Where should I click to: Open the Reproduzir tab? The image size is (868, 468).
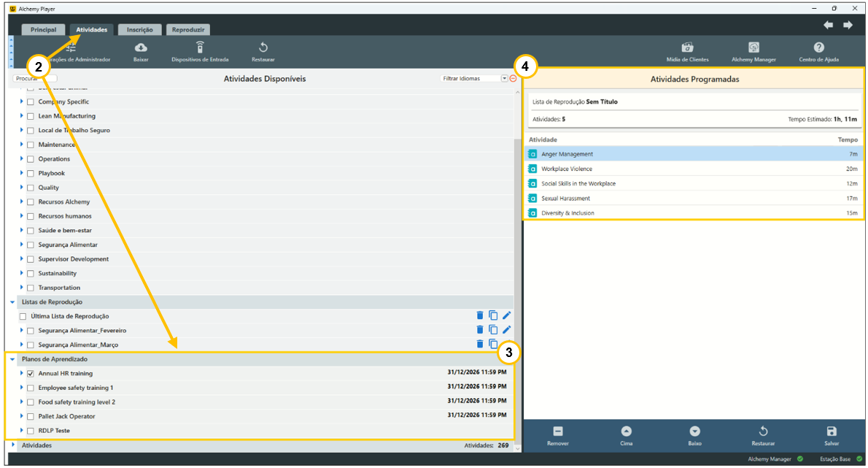point(188,30)
